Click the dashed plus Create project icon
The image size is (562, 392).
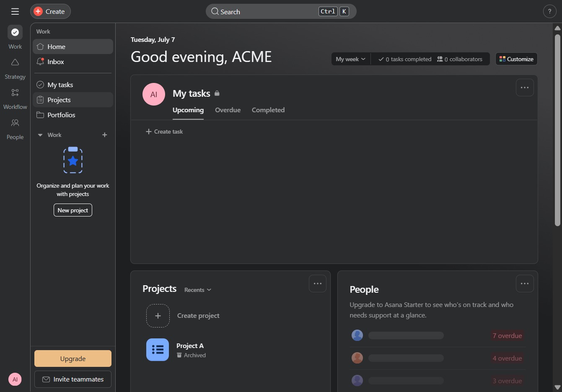tap(158, 316)
